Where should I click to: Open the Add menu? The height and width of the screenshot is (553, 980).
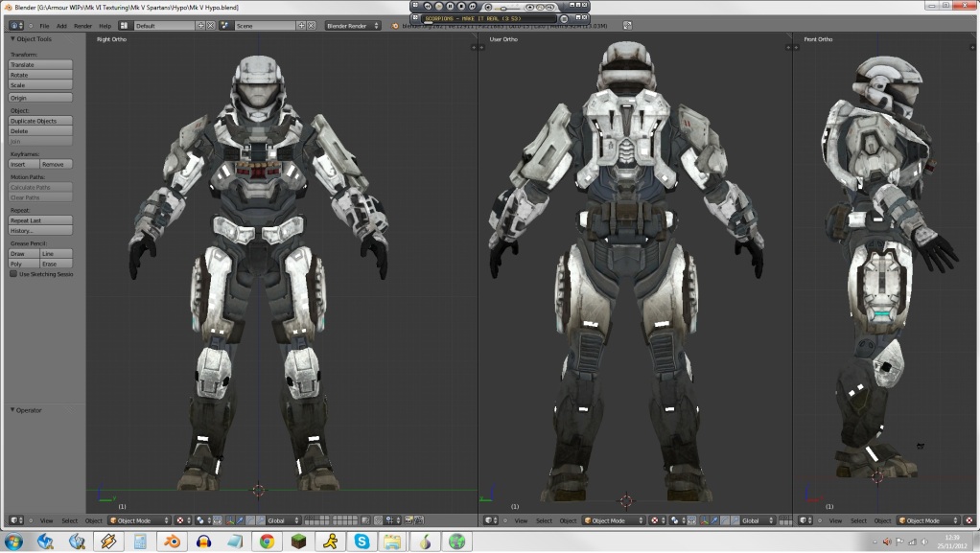tap(61, 26)
